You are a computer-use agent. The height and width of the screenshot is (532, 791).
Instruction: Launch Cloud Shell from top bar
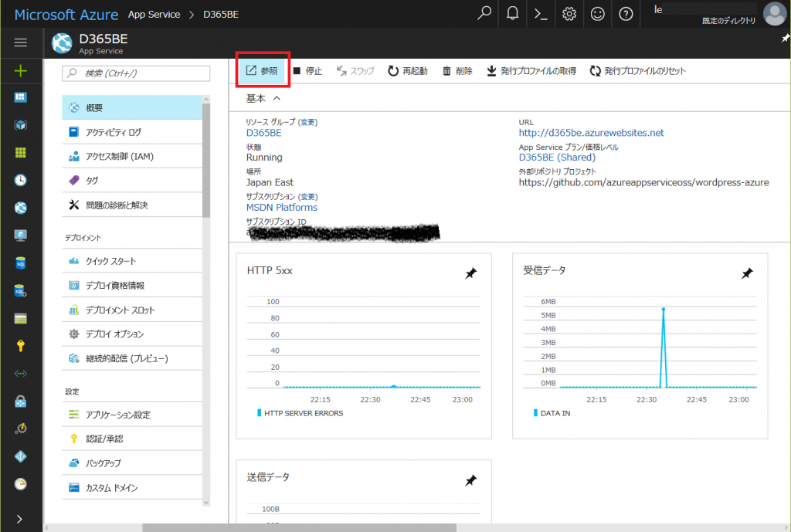pyautogui.click(x=541, y=14)
